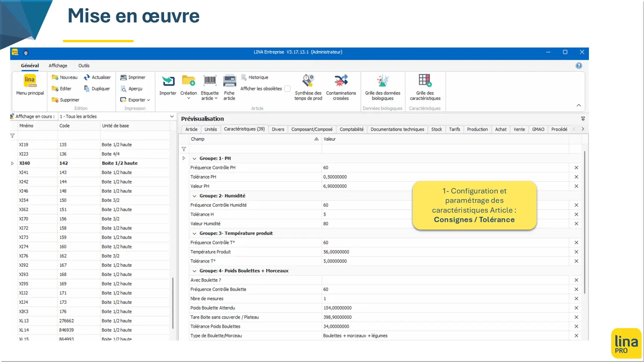Collapse Groupe: 1- PH
This screenshot has height=362, width=644.
[195, 158]
